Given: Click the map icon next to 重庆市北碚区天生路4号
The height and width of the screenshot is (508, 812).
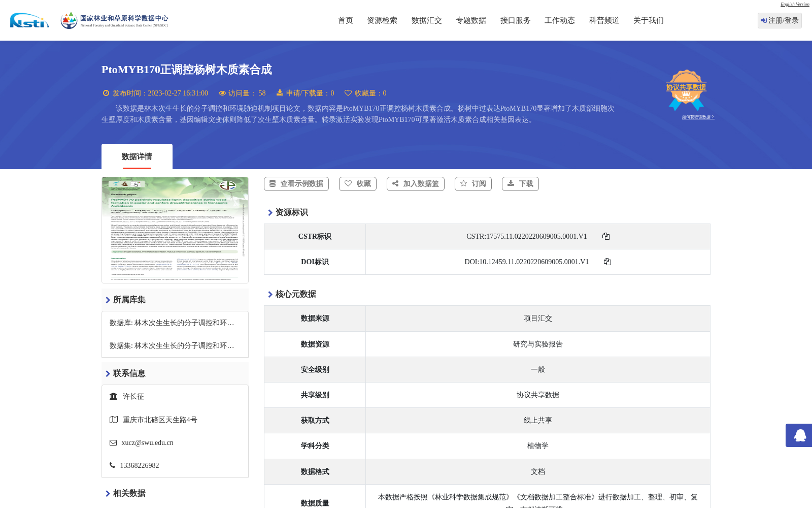Looking at the screenshot, I should (114, 420).
